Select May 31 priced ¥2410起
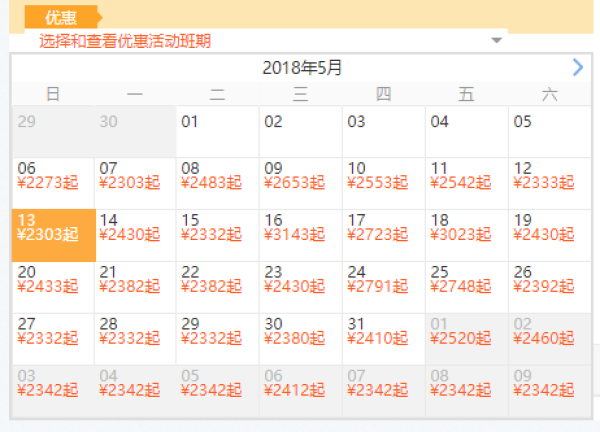600x432 pixels. [384, 339]
